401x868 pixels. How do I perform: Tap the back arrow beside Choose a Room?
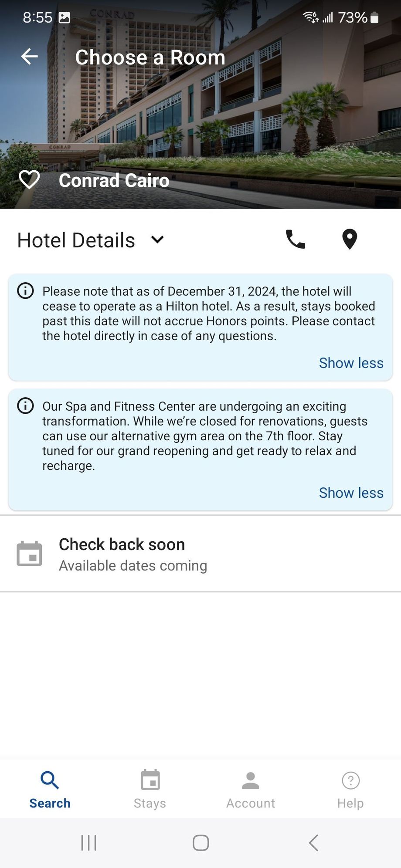(30, 57)
